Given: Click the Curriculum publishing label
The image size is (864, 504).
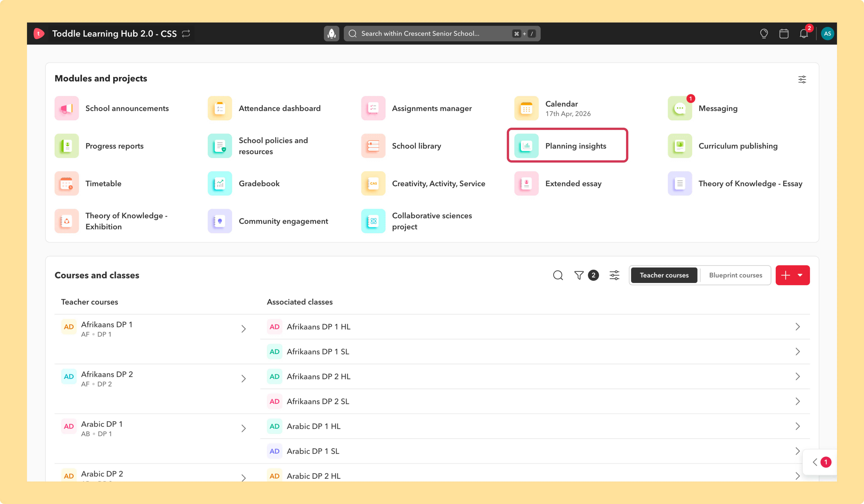Looking at the screenshot, I should pyautogui.click(x=738, y=146).
